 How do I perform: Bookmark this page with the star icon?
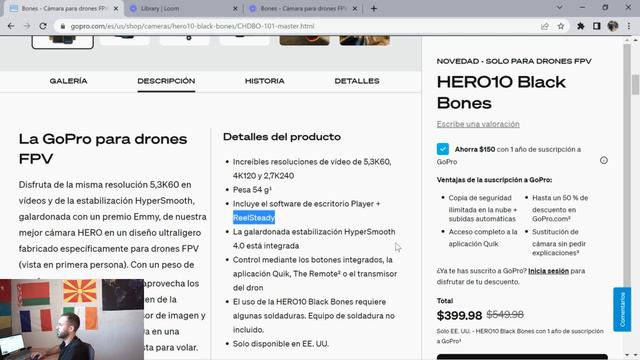pyautogui.click(x=561, y=26)
